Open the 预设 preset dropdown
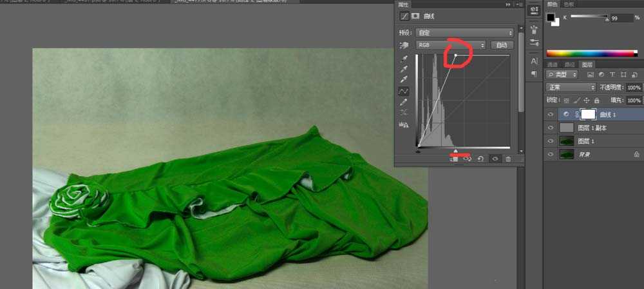This screenshot has height=289, width=644. 464,32
